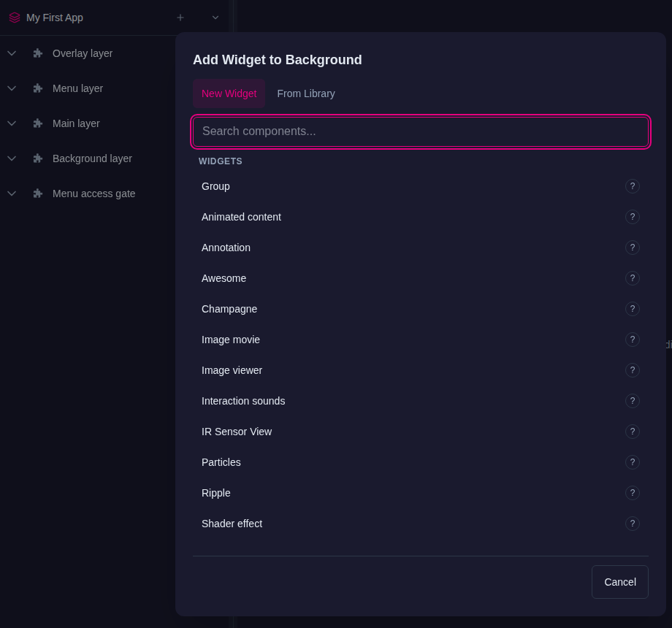The width and height of the screenshot is (672, 628).
Task: Choose the IR Sensor View widget
Action: coord(421,432)
